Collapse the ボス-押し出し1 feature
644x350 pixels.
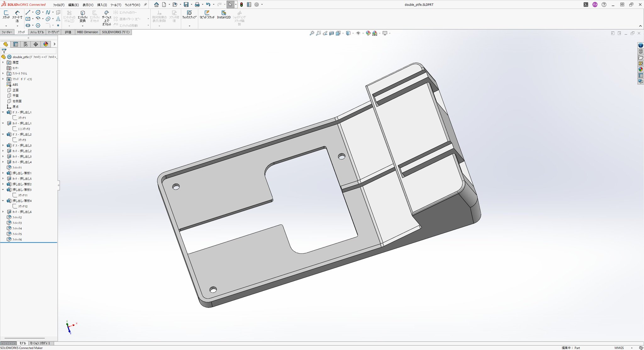point(3,112)
